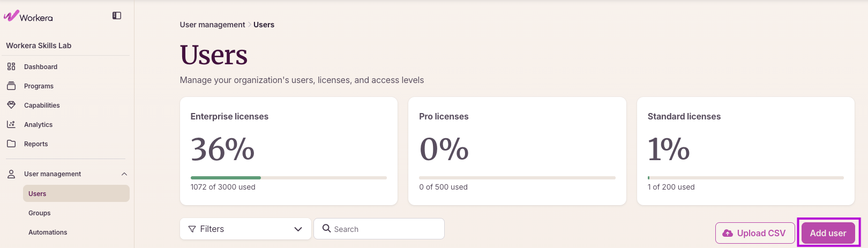This screenshot has height=248, width=868.
Task: Click the Add user button
Action: click(x=828, y=233)
